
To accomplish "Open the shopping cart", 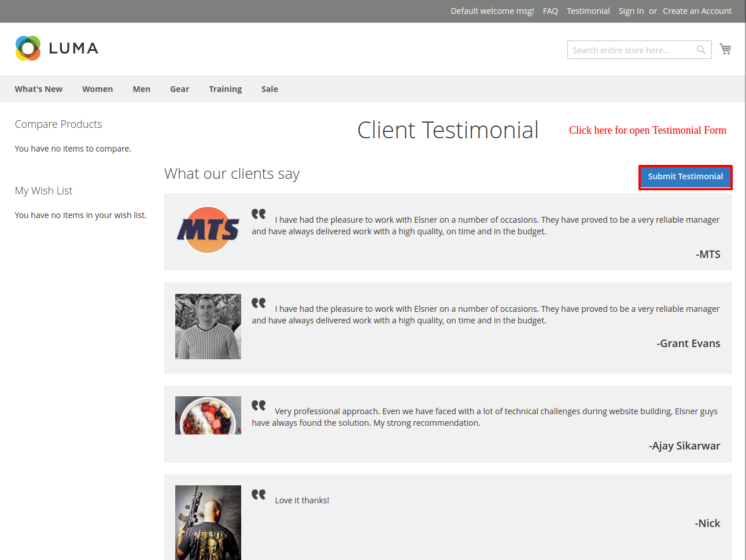I will pos(725,49).
